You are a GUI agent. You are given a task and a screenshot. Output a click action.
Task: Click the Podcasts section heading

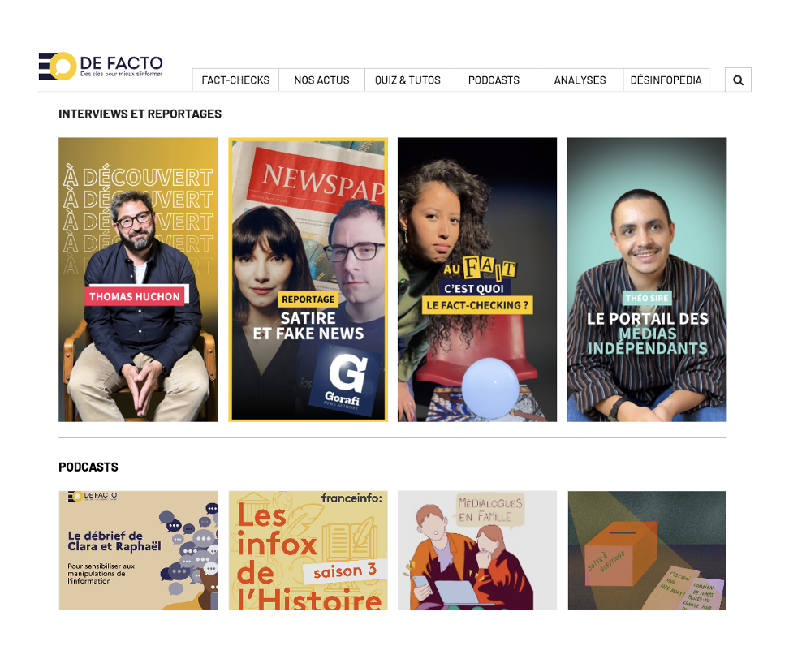[x=88, y=467]
